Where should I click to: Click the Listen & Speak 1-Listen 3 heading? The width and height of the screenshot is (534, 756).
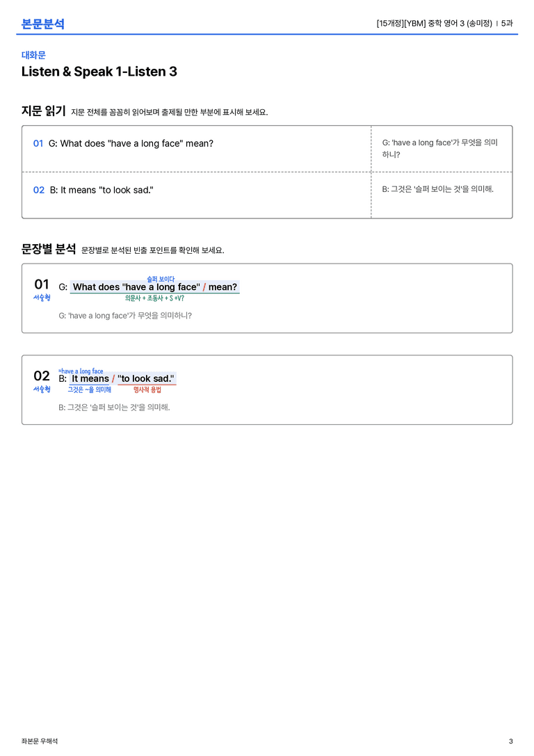99,72
